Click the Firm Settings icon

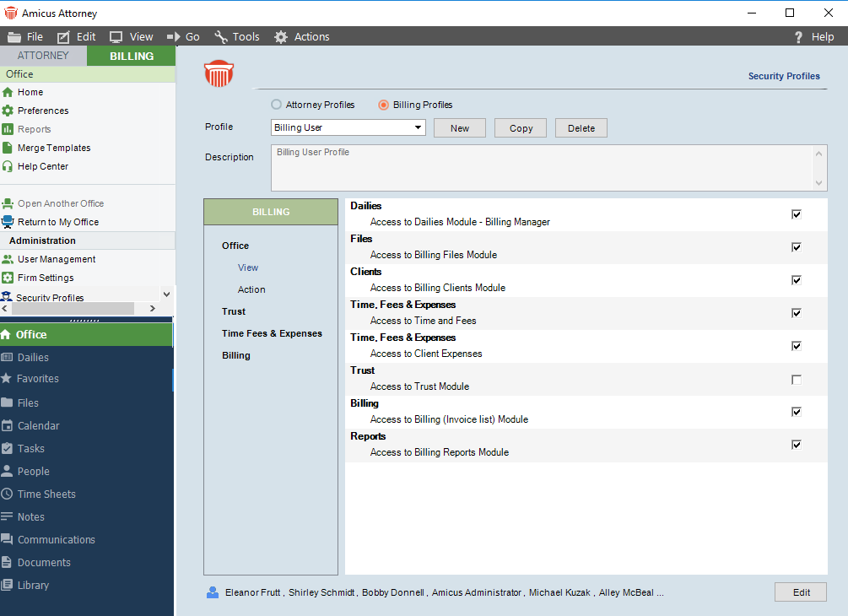(x=8, y=278)
